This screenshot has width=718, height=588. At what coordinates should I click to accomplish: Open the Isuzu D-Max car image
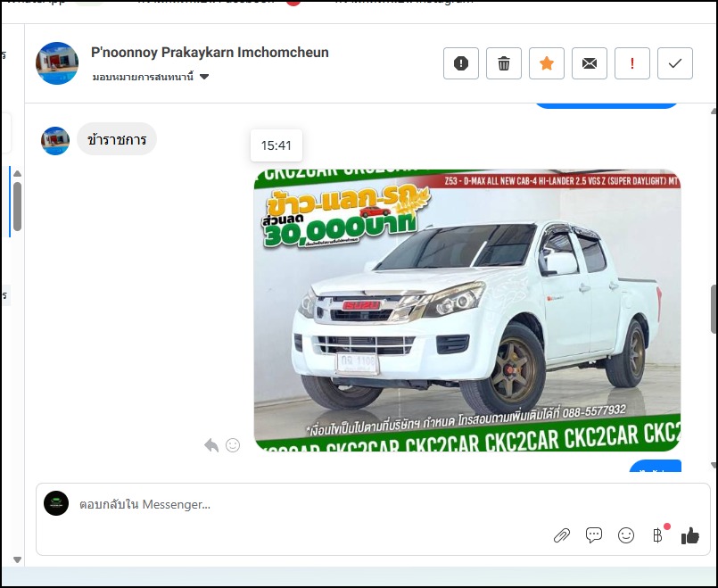[x=467, y=310]
